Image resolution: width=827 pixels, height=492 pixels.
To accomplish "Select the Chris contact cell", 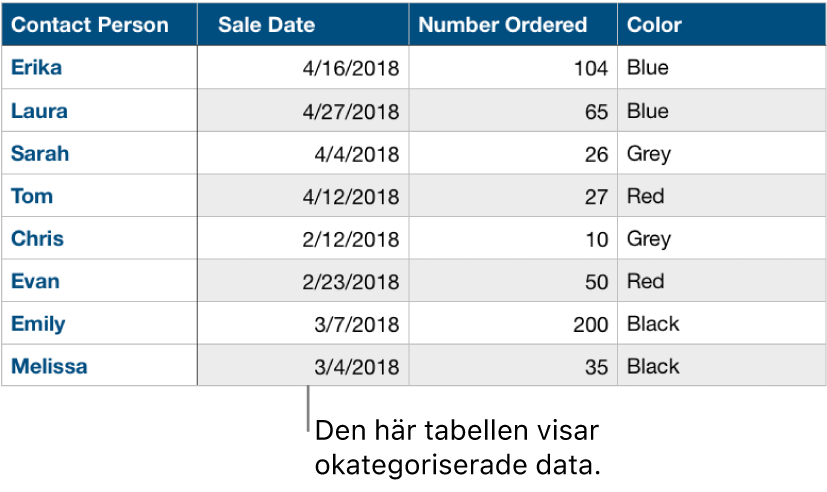I will (x=38, y=239).
